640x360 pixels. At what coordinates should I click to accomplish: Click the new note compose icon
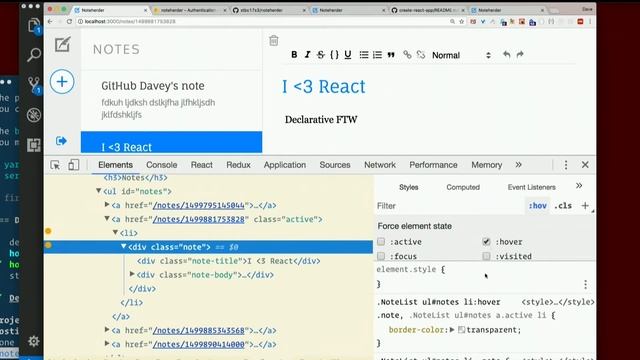62,44
